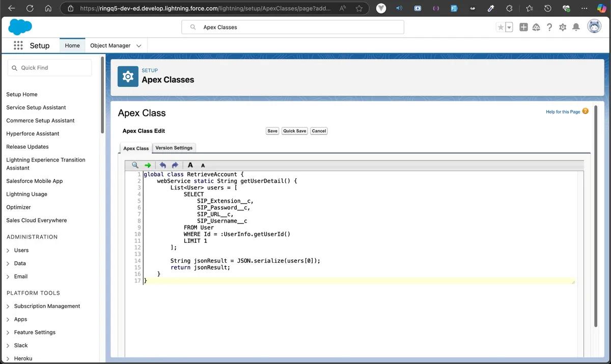
Task: Redo the edit in code editor
Action: [x=175, y=165]
